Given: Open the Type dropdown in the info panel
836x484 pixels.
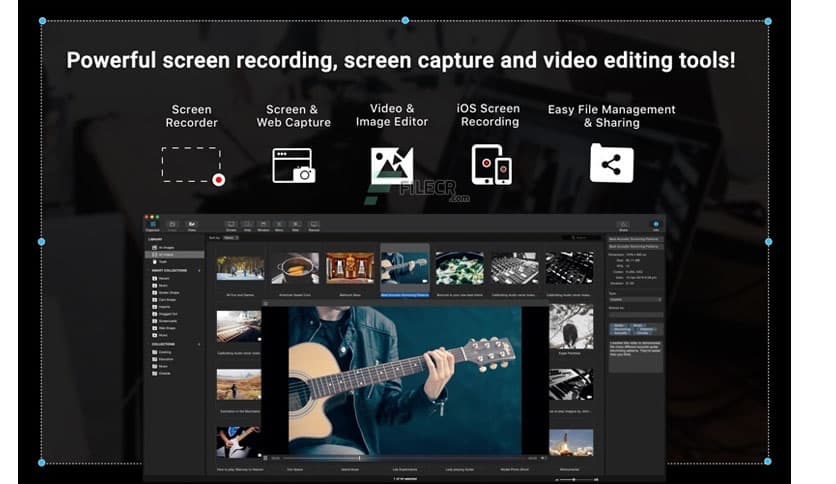Looking at the screenshot, I should 635,299.
